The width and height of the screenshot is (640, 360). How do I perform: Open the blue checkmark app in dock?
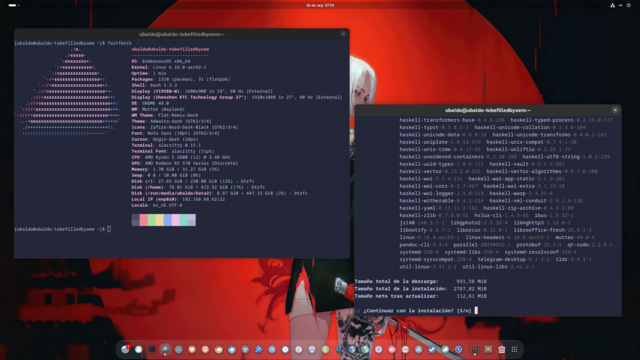[x=432, y=349]
